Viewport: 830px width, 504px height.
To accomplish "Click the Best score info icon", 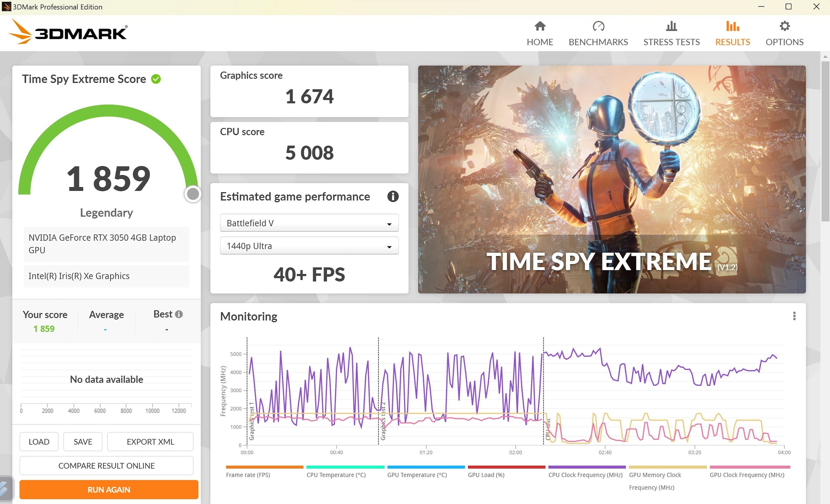I will (179, 314).
